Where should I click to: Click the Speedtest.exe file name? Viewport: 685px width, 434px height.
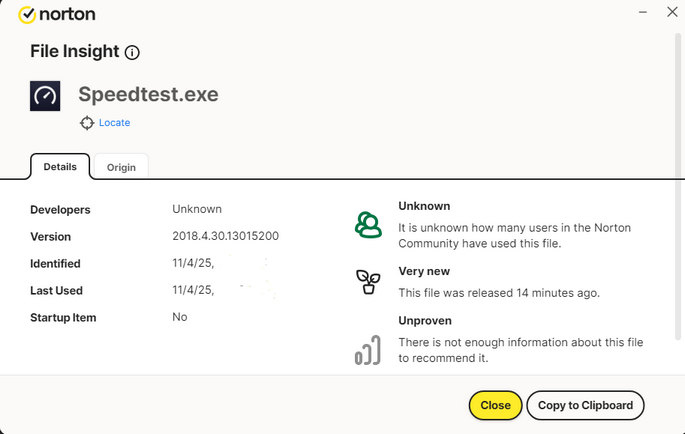pos(148,95)
